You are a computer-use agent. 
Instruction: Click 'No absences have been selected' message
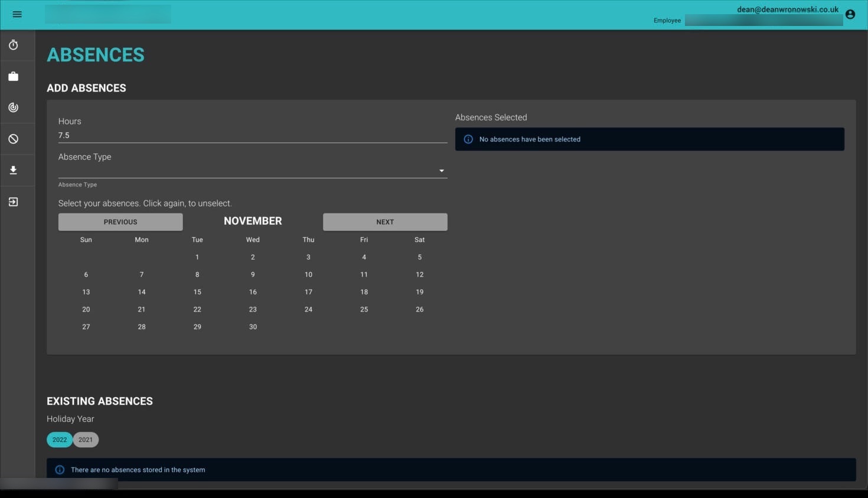(530, 139)
